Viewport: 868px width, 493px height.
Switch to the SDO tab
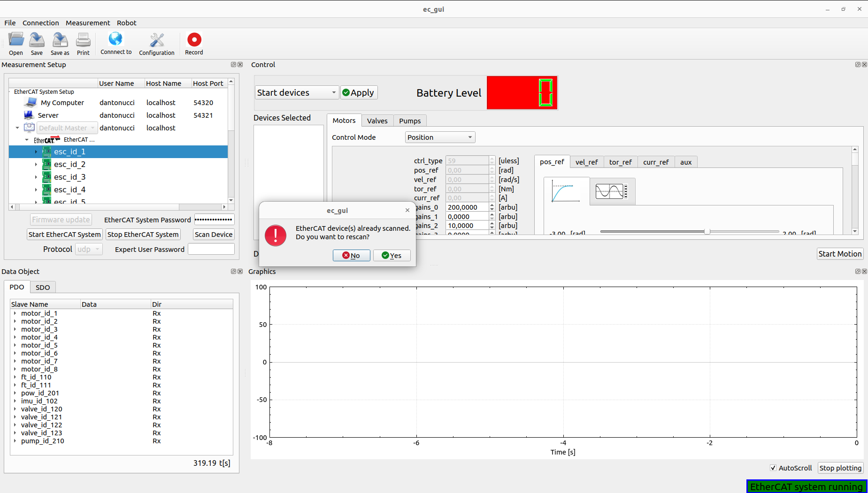[x=43, y=288]
